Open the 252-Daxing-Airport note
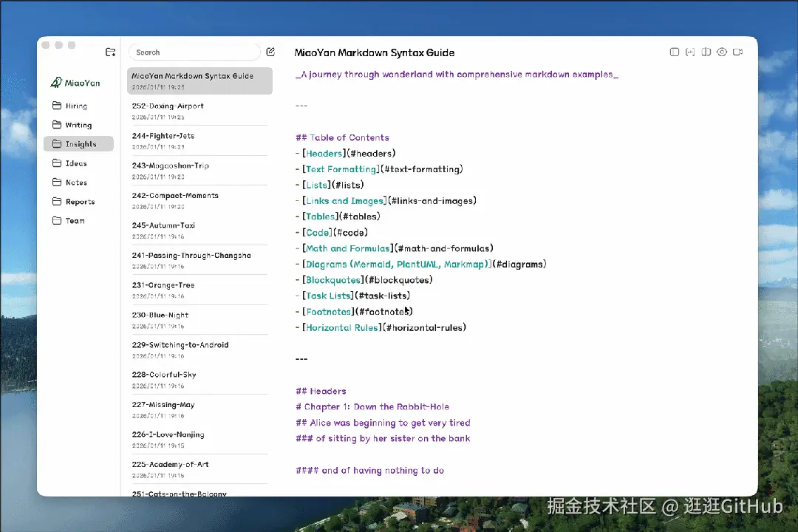This screenshot has height=532, width=798. (199, 111)
